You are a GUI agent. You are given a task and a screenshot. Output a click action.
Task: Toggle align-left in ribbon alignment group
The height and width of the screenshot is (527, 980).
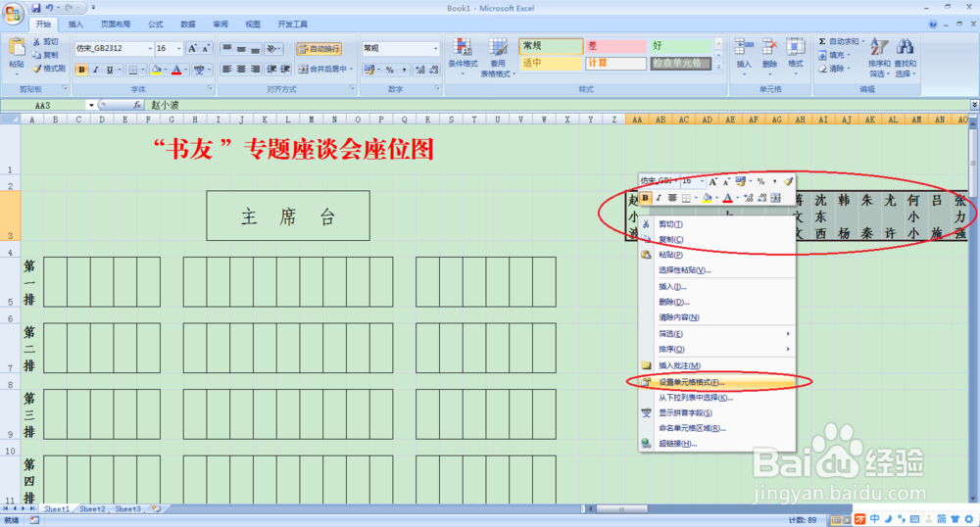click(x=227, y=69)
